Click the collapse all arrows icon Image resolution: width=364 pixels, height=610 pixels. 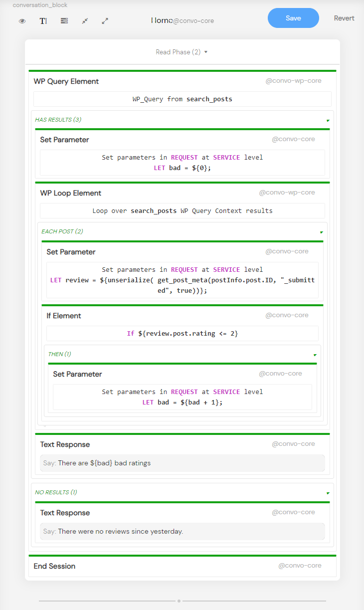85,21
